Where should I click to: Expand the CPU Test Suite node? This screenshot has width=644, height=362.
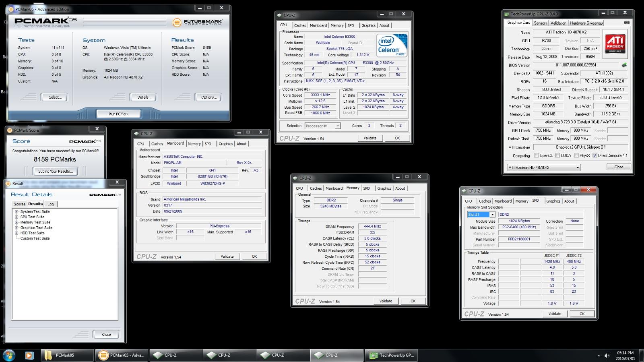[x=17, y=217]
